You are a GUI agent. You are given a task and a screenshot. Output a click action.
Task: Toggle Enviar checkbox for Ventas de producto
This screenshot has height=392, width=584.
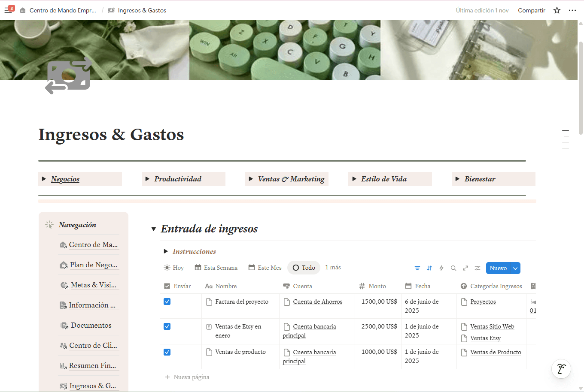167,352
